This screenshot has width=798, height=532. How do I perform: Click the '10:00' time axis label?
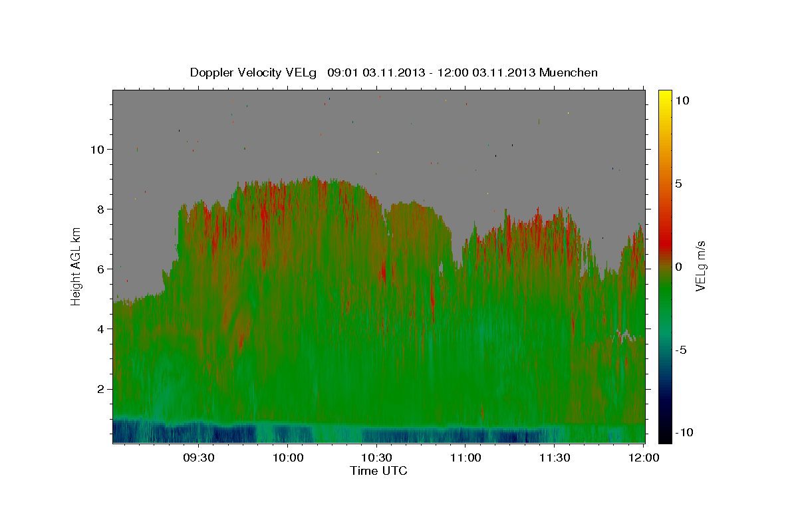click(x=288, y=458)
